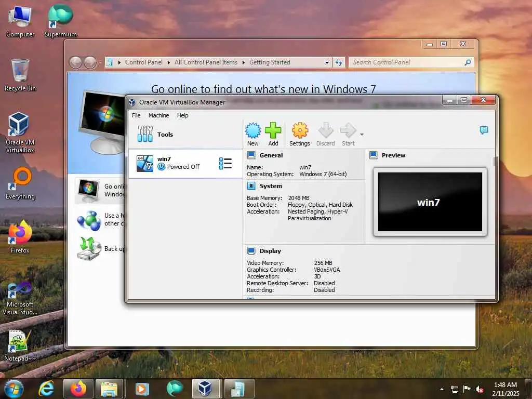Open the Firefox desktop shortcut
This screenshot has width=532, height=399.
pyautogui.click(x=20, y=237)
